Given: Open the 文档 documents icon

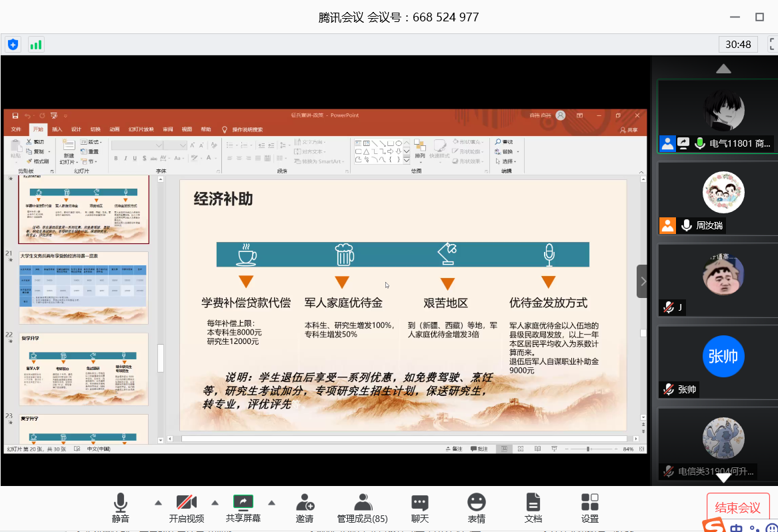Looking at the screenshot, I should tap(533, 508).
